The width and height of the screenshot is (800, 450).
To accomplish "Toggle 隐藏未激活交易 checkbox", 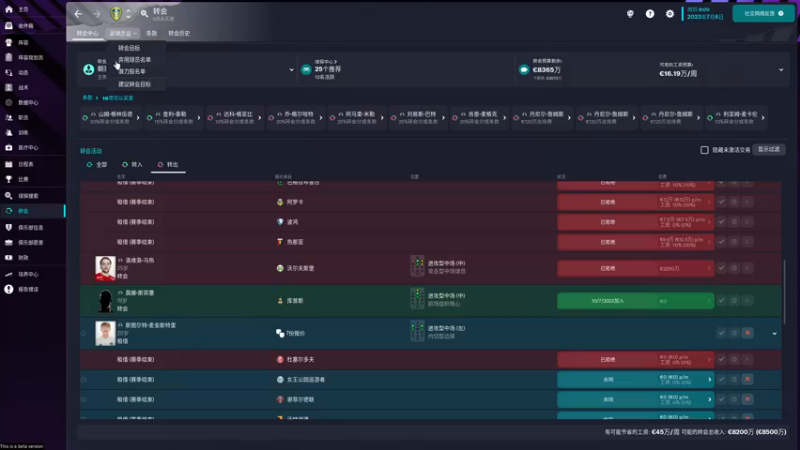I will [705, 150].
